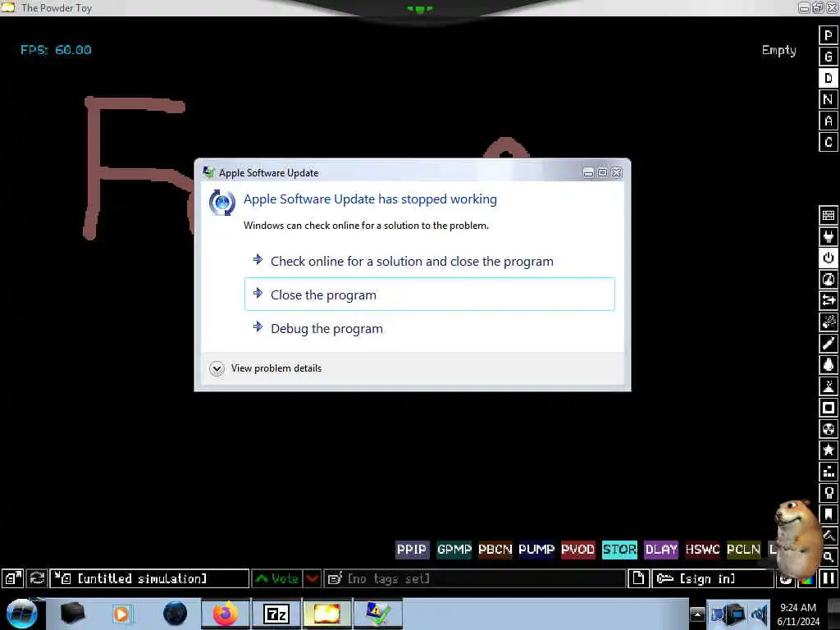Image resolution: width=840 pixels, height=630 pixels.
Task: Switch to Default display mode D
Action: (x=829, y=78)
